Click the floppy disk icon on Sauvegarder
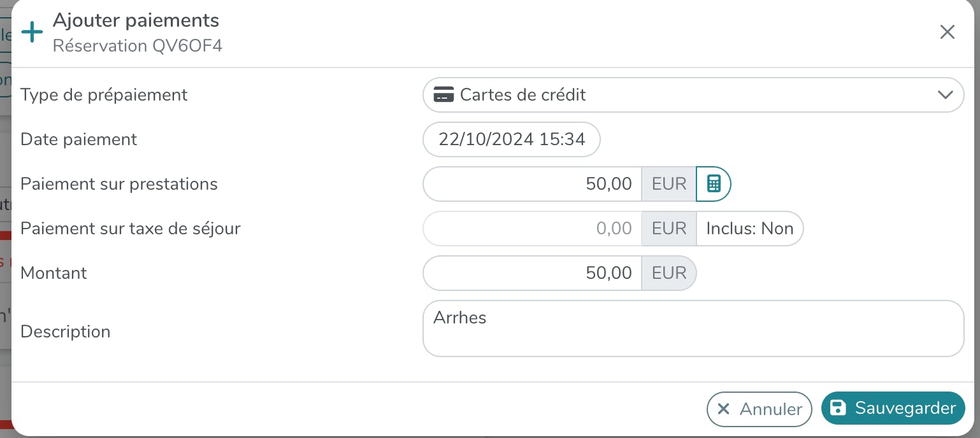 [x=839, y=408]
